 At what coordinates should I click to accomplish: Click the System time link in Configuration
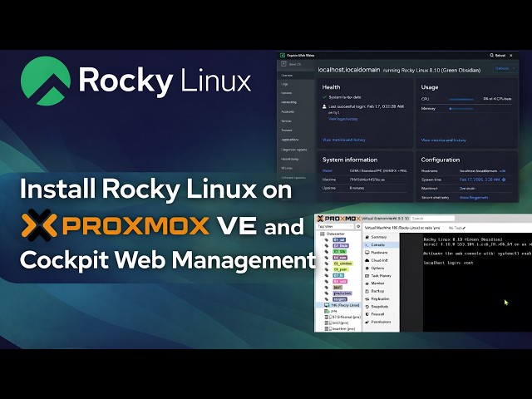tap(480, 180)
